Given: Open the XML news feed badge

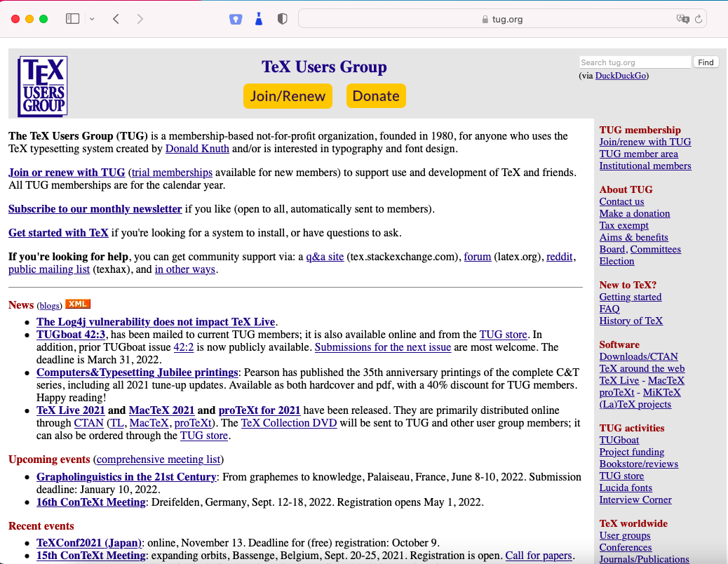Looking at the screenshot, I should (x=78, y=304).
